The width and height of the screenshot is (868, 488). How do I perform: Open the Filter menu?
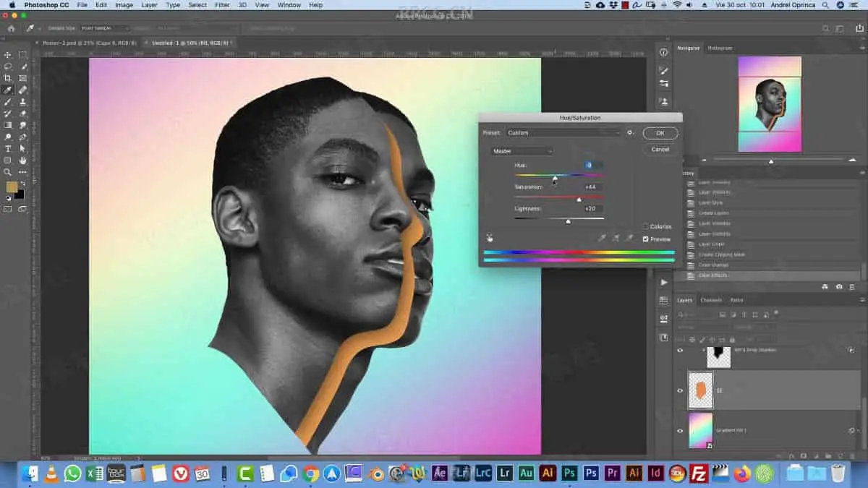click(222, 5)
